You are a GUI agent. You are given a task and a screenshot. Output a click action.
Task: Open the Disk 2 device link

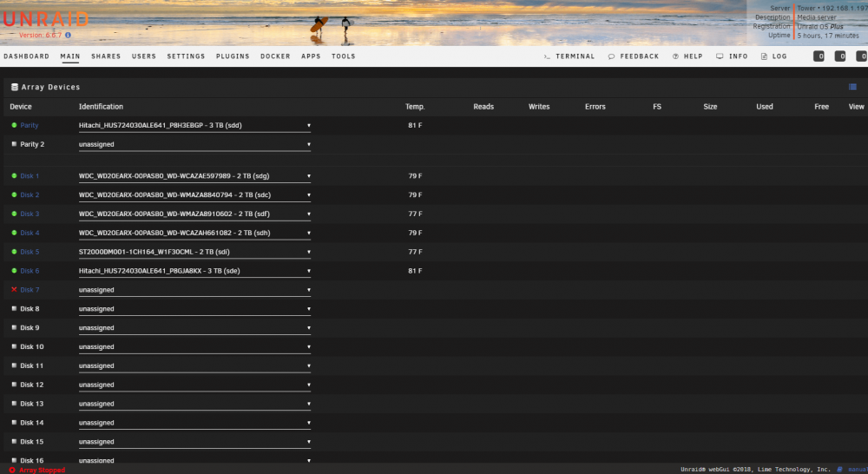pos(30,195)
